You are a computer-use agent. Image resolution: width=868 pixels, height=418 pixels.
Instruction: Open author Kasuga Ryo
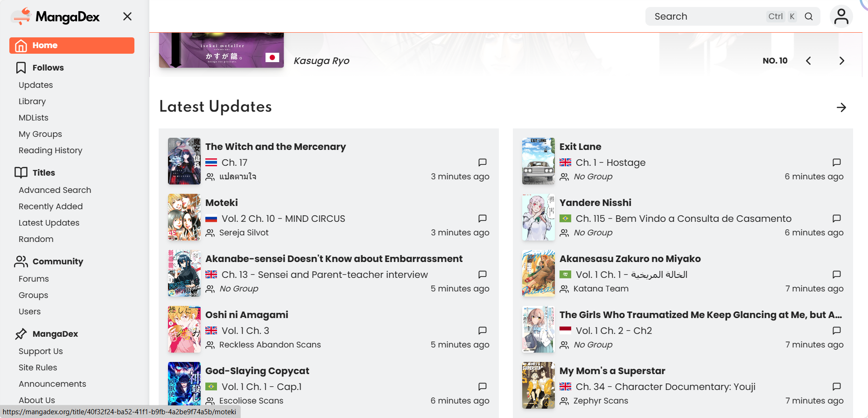tap(322, 61)
